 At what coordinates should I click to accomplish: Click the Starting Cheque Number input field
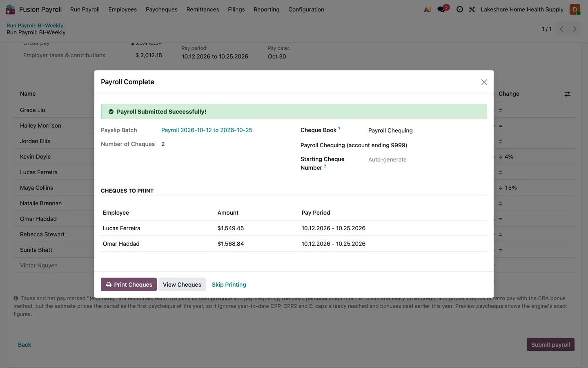(427, 159)
